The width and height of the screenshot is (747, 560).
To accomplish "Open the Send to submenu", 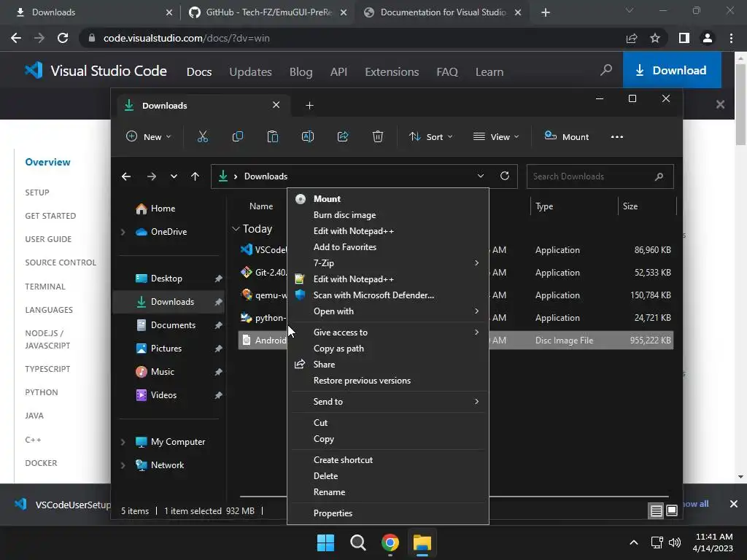I will 388,402.
